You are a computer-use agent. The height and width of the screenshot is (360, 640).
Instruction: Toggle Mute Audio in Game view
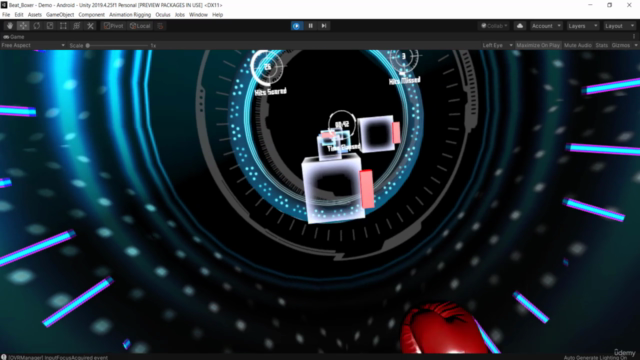click(578, 45)
